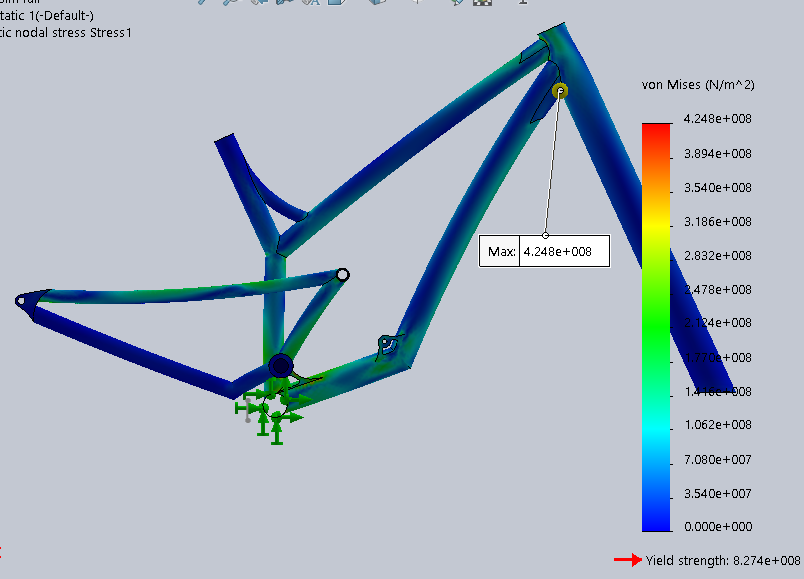Click the 'nodal stress Stress1' plot title
Screen dimensions: 804x579
73,33
